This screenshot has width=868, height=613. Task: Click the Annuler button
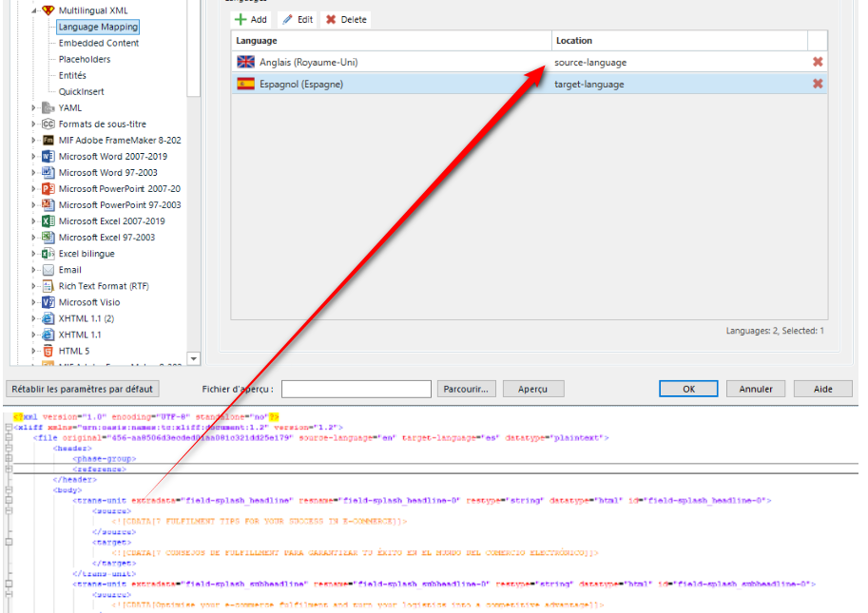click(x=756, y=389)
